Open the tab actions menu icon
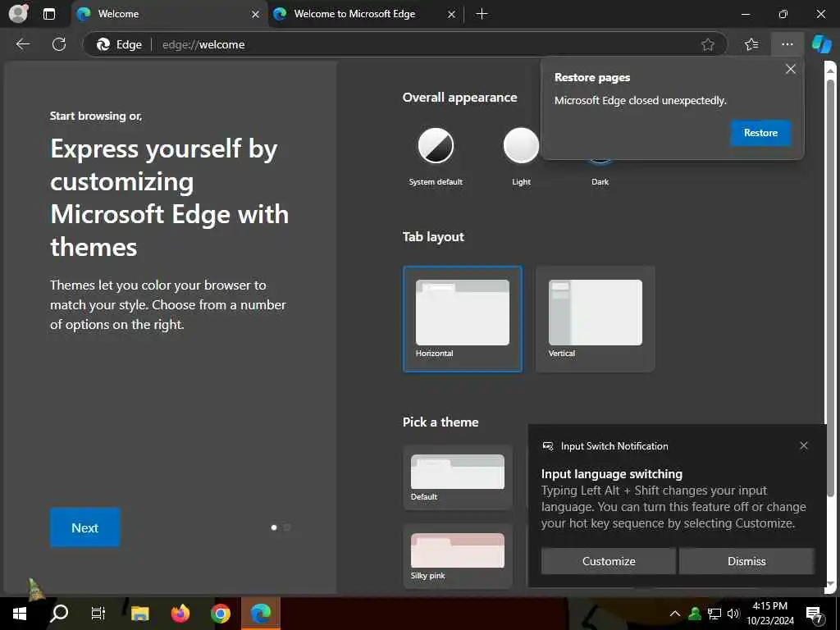The image size is (840, 630). click(x=48, y=14)
